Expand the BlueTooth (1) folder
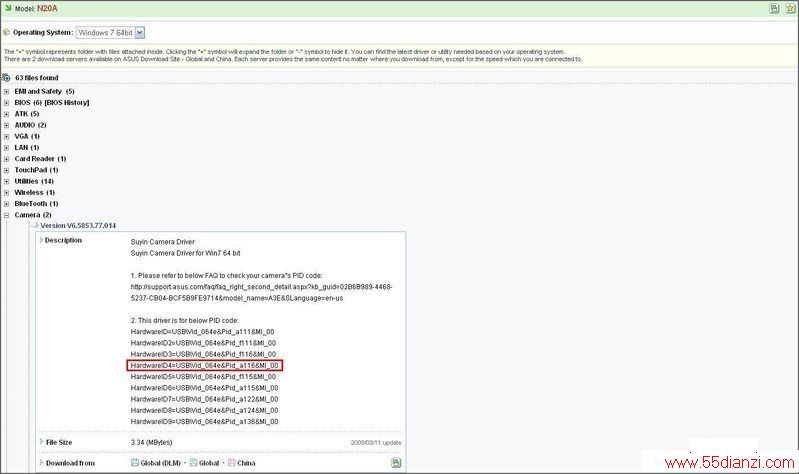The height and width of the screenshot is (474, 799). 7,204
